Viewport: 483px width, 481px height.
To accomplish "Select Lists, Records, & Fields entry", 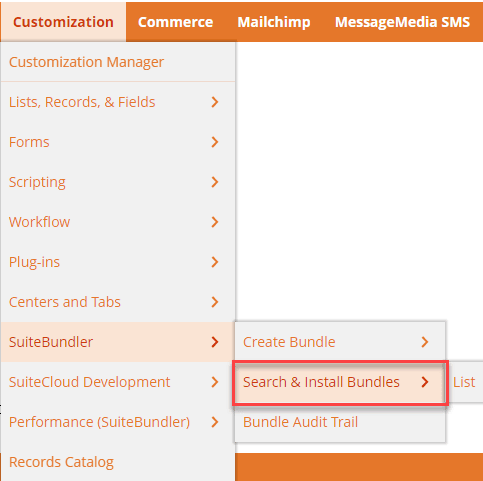I will pos(118,102).
